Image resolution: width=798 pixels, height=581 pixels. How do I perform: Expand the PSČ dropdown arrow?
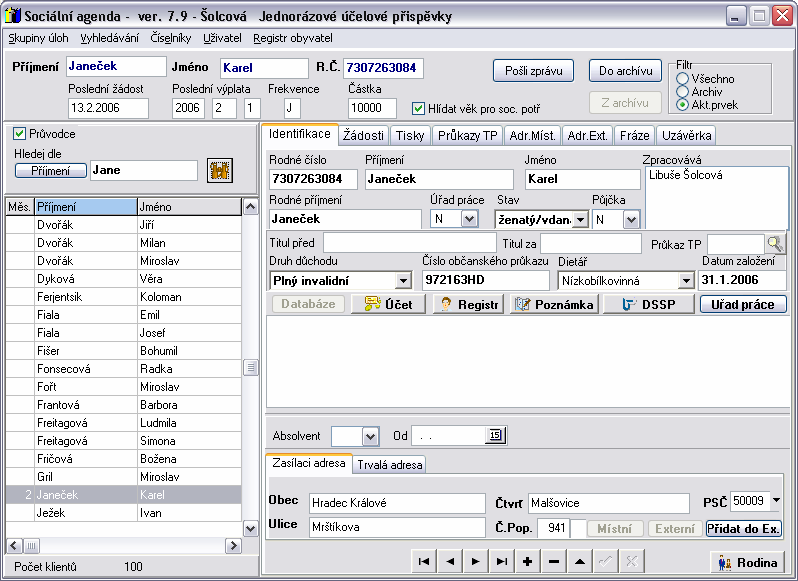pos(776,501)
